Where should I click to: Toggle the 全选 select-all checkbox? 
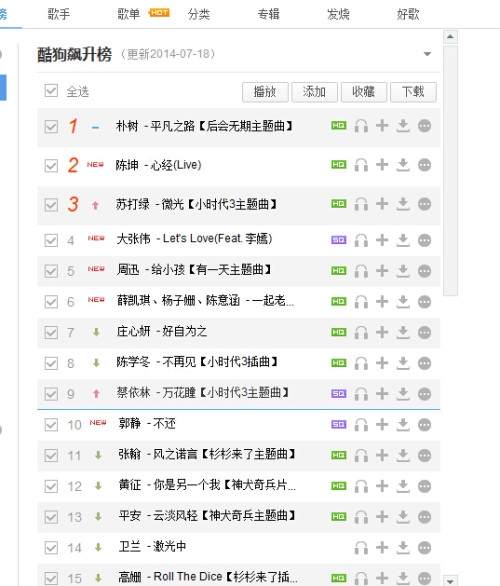[x=51, y=90]
